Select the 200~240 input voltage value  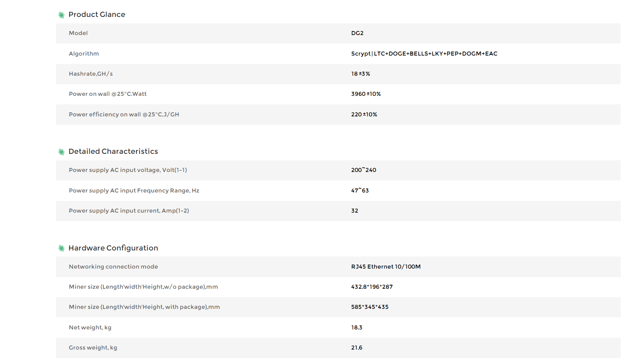click(x=363, y=170)
